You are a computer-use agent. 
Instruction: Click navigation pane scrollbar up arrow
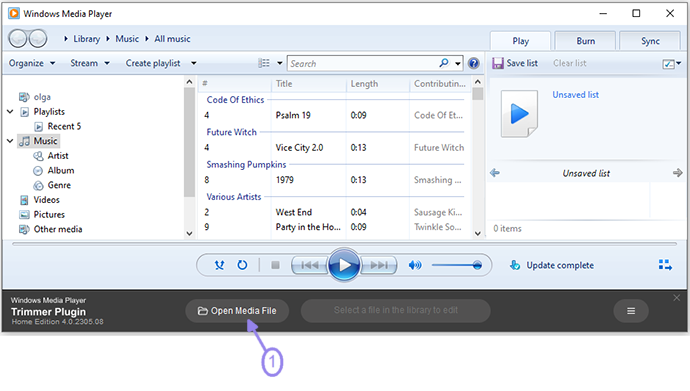(189, 82)
